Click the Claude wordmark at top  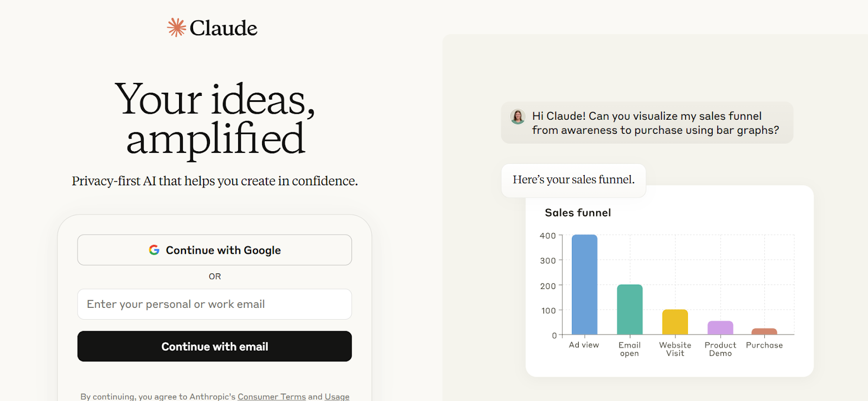click(x=224, y=28)
